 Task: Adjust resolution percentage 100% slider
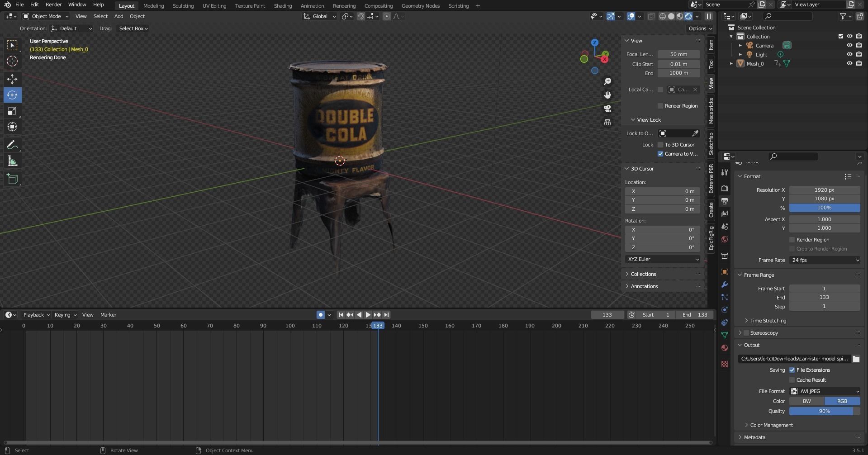coord(825,208)
